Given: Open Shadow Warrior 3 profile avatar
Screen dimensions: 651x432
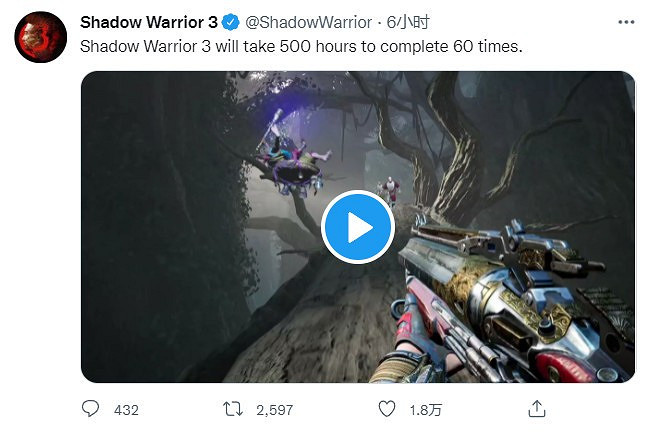Looking at the screenshot, I should [x=40, y=37].
